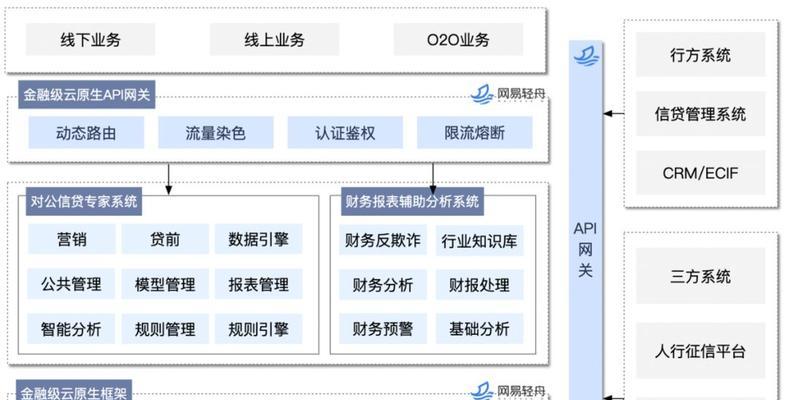Pick the 数据引擎 module

click(x=259, y=239)
